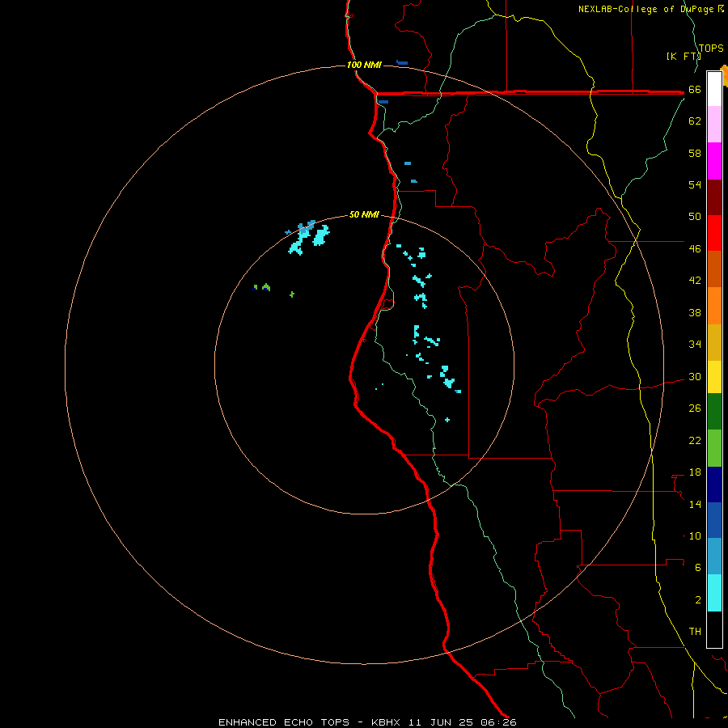
Task: Click the legend value '18'
Action: pyautogui.click(x=695, y=472)
